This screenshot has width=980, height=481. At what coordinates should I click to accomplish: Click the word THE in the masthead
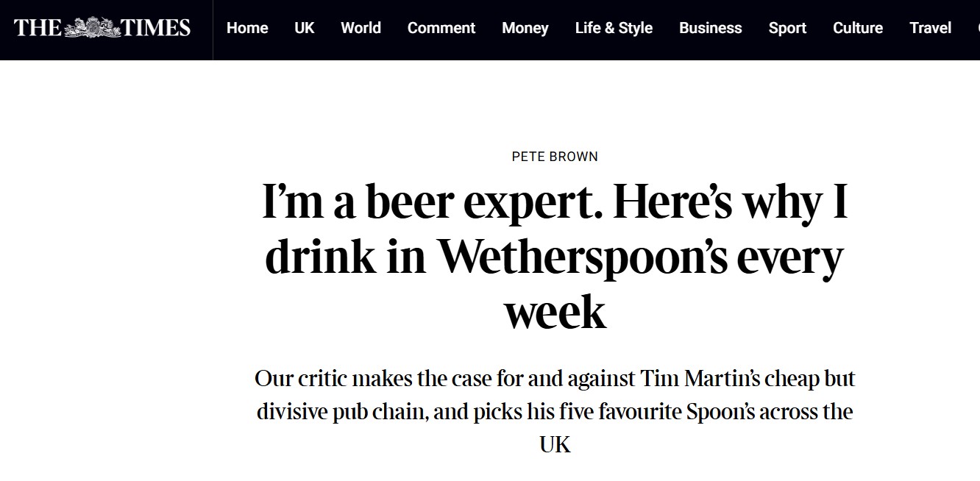[38, 28]
